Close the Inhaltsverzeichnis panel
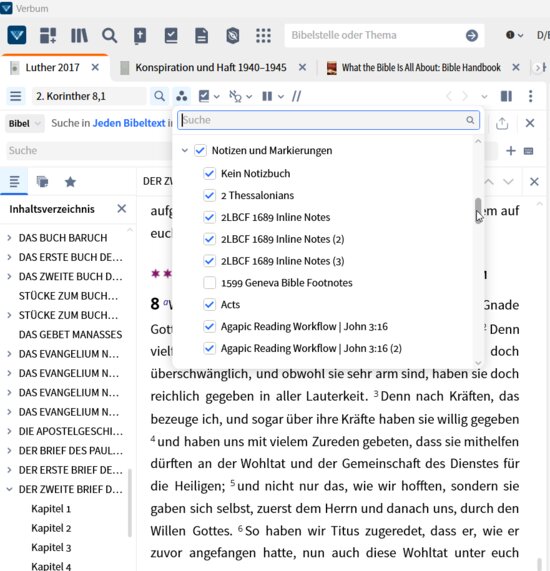This screenshot has height=571, width=550. 122,209
